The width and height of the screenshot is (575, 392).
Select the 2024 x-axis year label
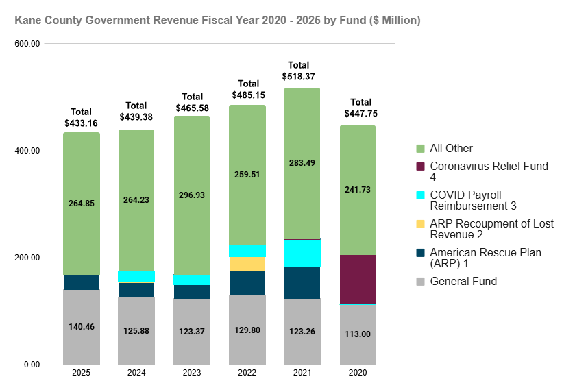click(x=136, y=373)
